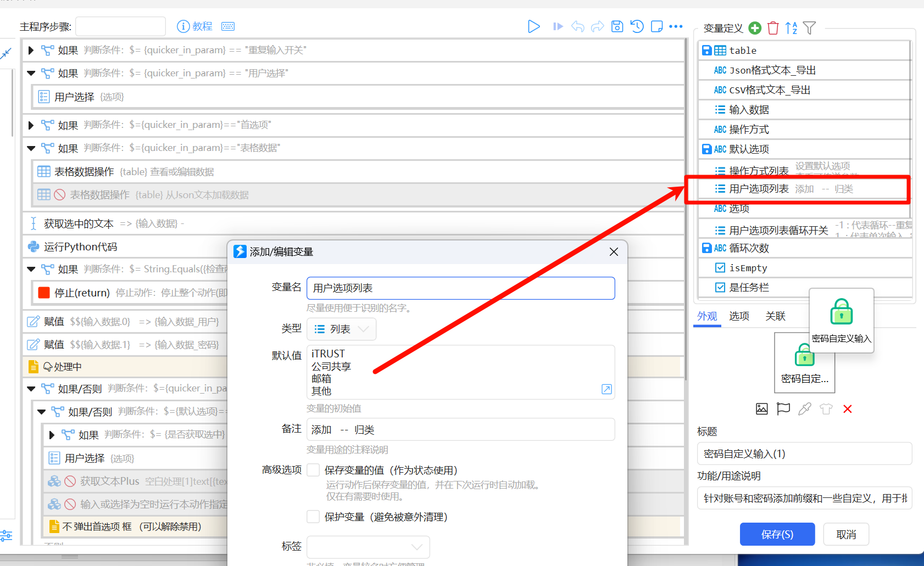Click the 保存(S) button
Screen dimensions: 924x566
click(777, 534)
